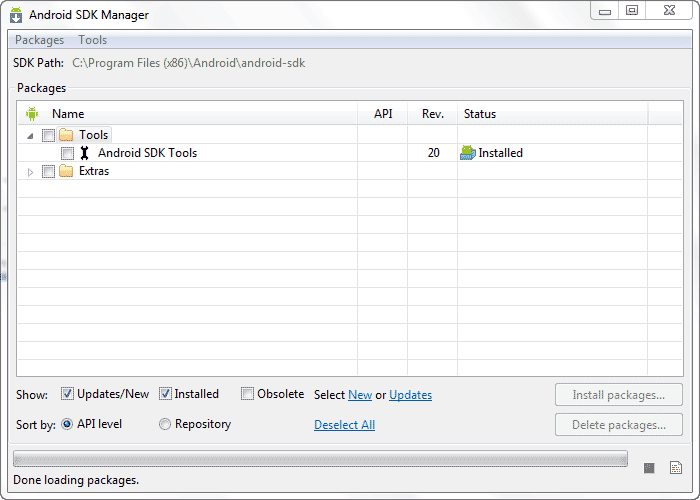The width and height of the screenshot is (700, 500).
Task: Close the Android SDK Manager window
Action: (x=669, y=10)
